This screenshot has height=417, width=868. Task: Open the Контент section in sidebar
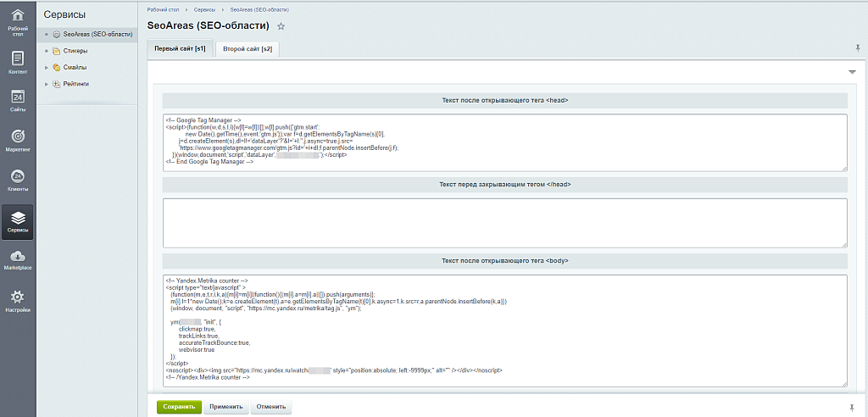coord(18,62)
